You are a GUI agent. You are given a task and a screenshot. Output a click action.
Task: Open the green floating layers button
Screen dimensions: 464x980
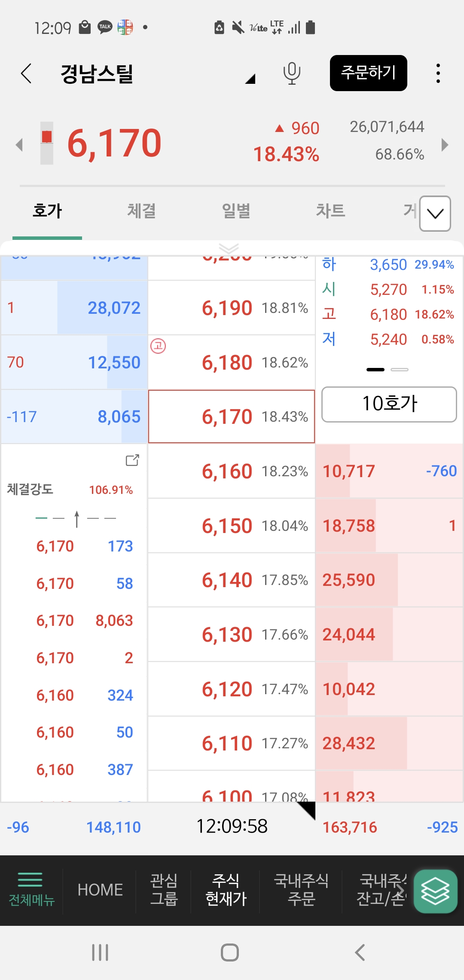(435, 891)
